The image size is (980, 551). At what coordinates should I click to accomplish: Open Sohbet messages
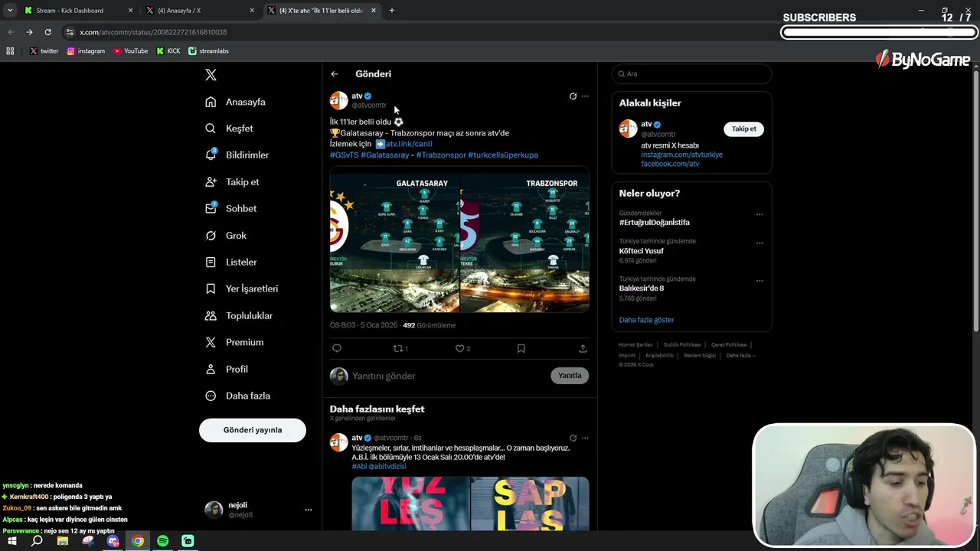tap(230, 208)
